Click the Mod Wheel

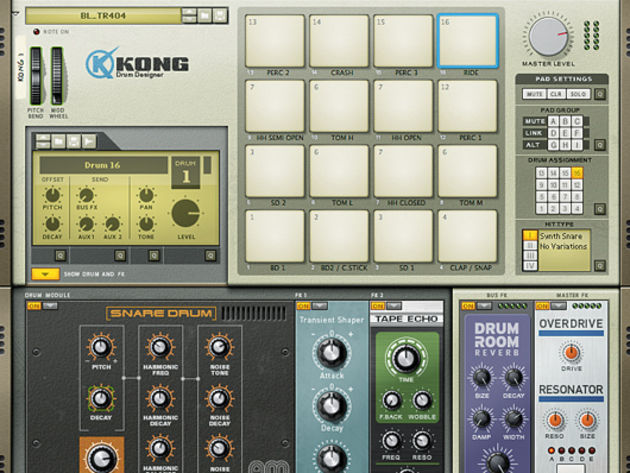pos(57,76)
